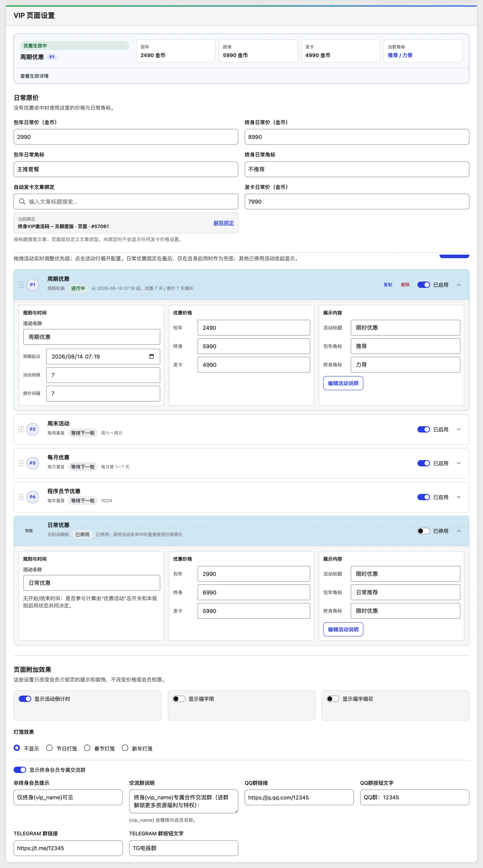Expand the 周末活动 activity row
This screenshot has width=483, height=868.
[459, 429]
